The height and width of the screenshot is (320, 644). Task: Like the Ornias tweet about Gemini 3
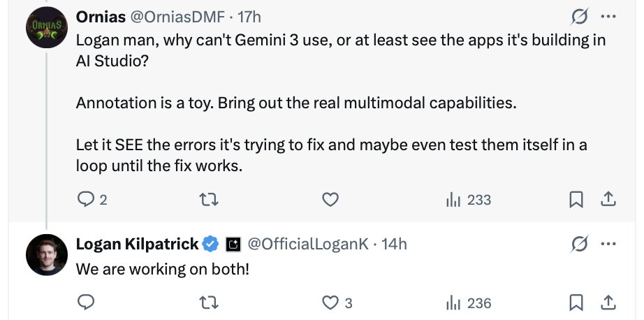click(330, 200)
